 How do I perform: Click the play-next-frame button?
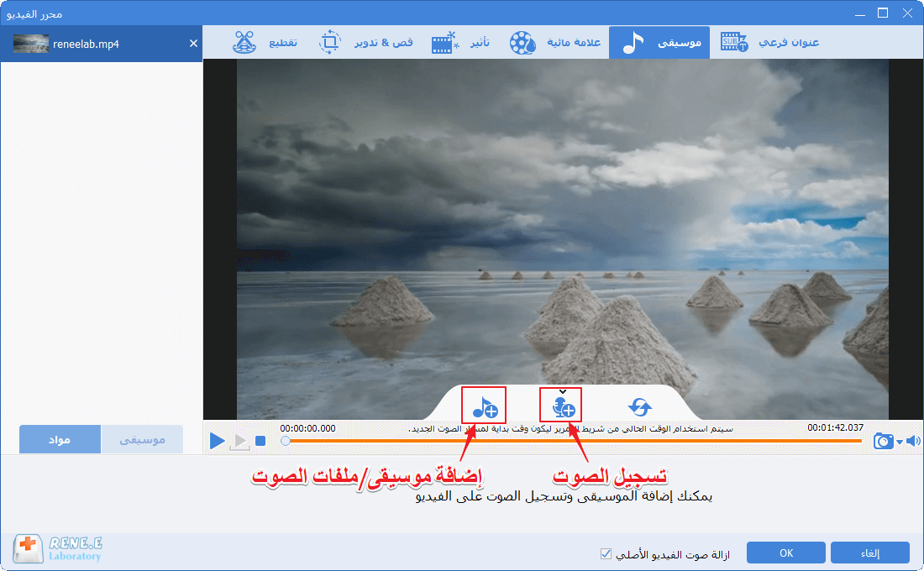click(239, 441)
